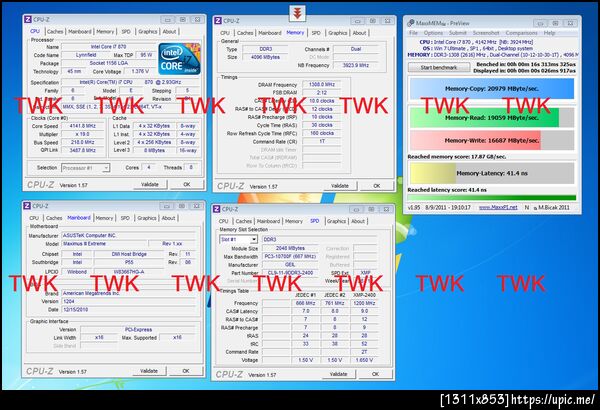Click Validate in the Mainboard-tab window

coord(149,371)
